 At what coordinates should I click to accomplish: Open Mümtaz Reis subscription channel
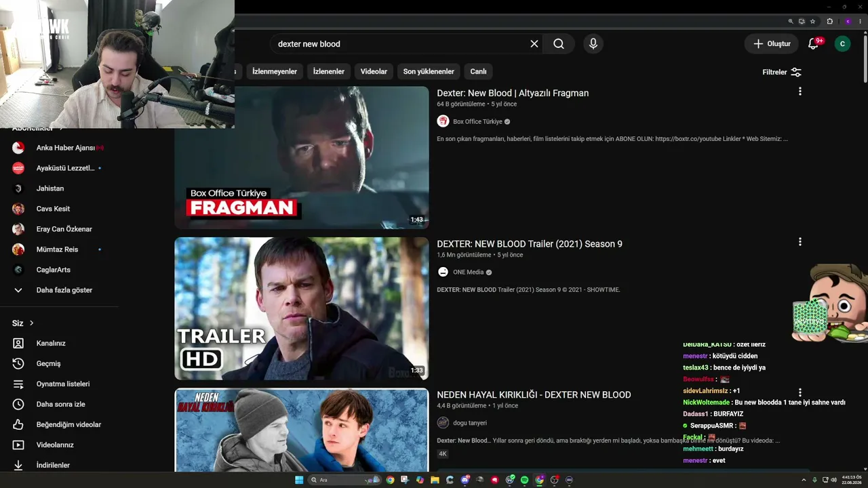pos(59,249)
